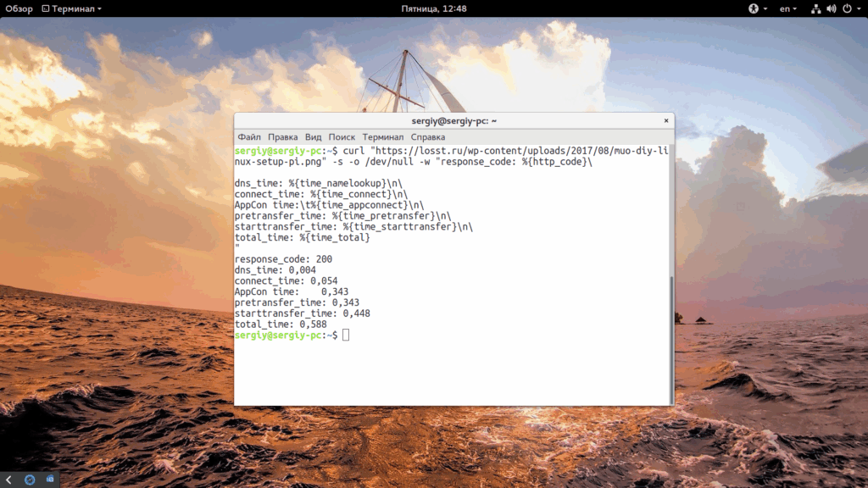The height and width of the screenshot is (488, 868).
Task: Close the sergiy@sergiy-pc terminal window
Action: 666,120
